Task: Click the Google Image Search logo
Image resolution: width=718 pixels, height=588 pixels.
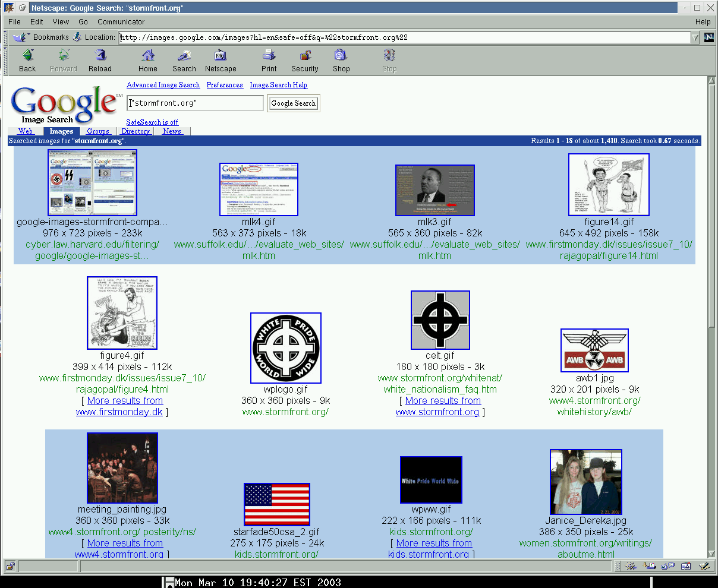Action: 65,105
